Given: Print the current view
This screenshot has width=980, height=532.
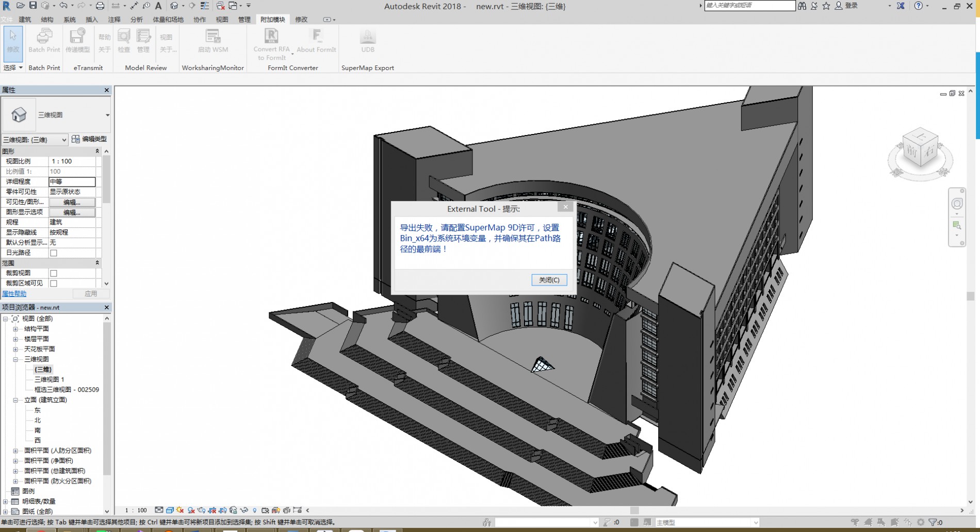Looking at the screenshot, I should pyautogui.click(x=100, y=6).
